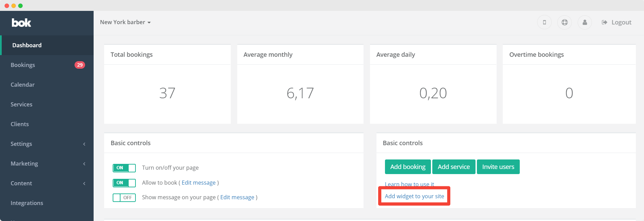Click the Overtime bookings value 0
The image size is (644, 221).
(x=569, y=93)
